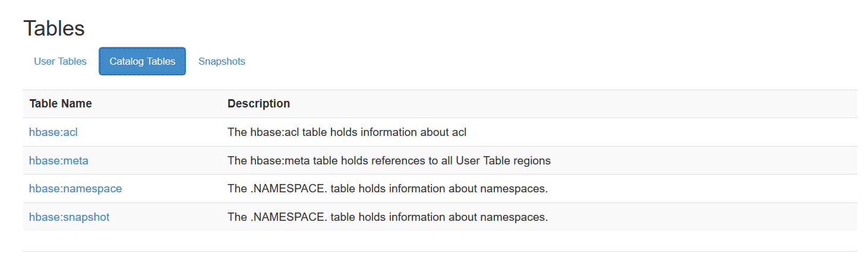This screenshot has width=868, height=260.
Task: Open the hbase:snapshot table link
Action: (x=69, y=217)
